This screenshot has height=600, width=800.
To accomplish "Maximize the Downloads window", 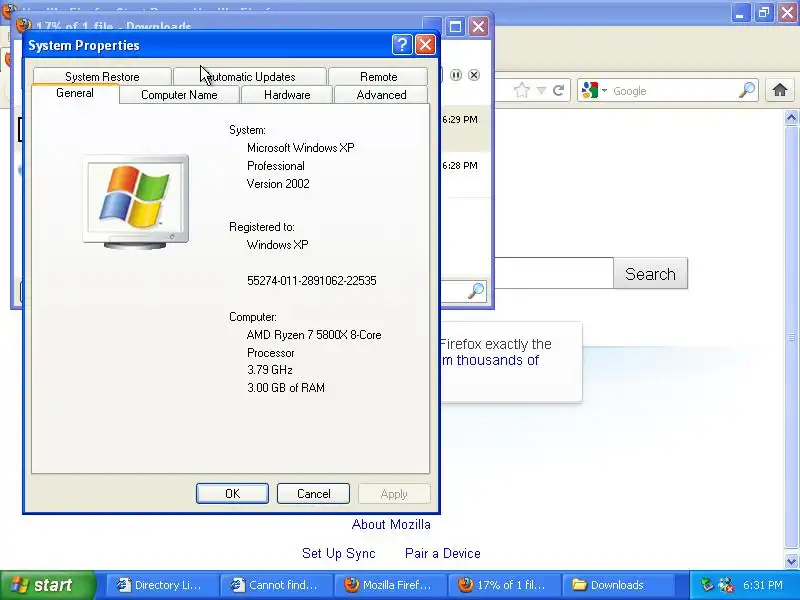I will click(455, 26).
